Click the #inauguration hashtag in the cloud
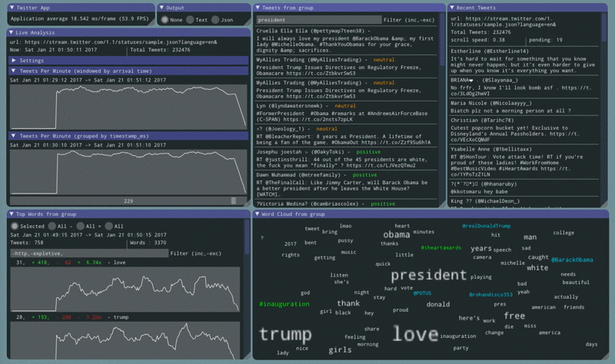This screenshot has height=364, width=615. tap(284, 304)
